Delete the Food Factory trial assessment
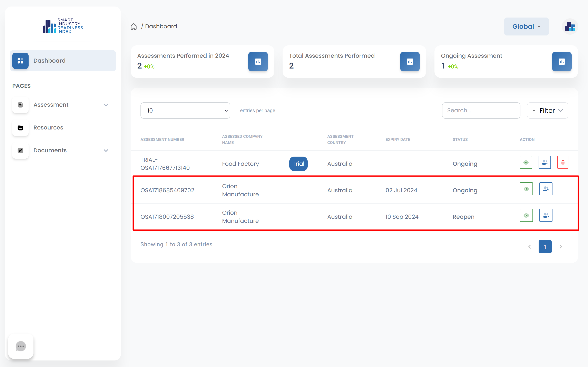588x367 pixels. coord(563,162)
